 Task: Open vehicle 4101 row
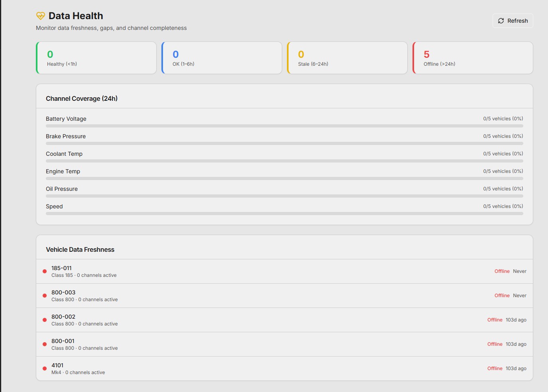pyautogui.click(x=285, y=368)
